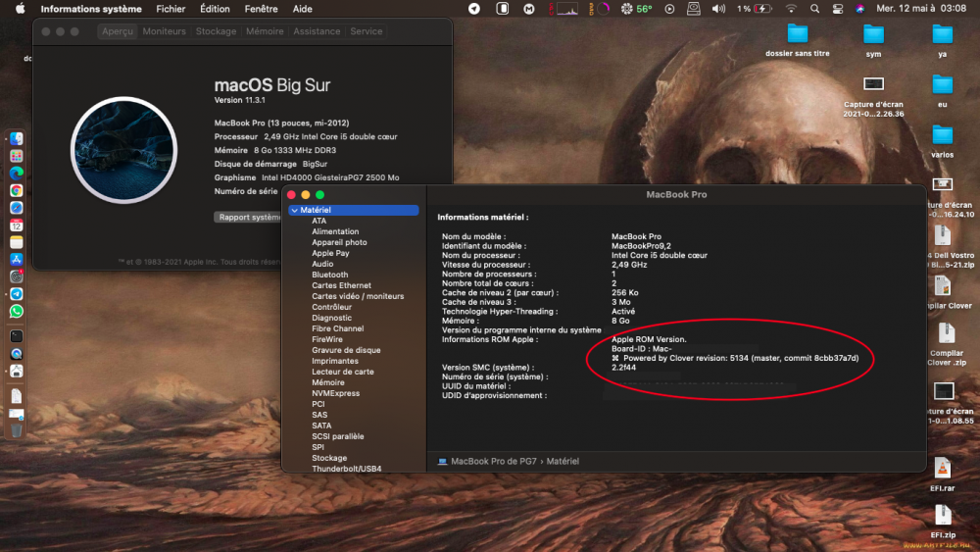Open the Édition menu
This screenshot has width=980, height=552.
pyautogui.click(x=215, y=9)
